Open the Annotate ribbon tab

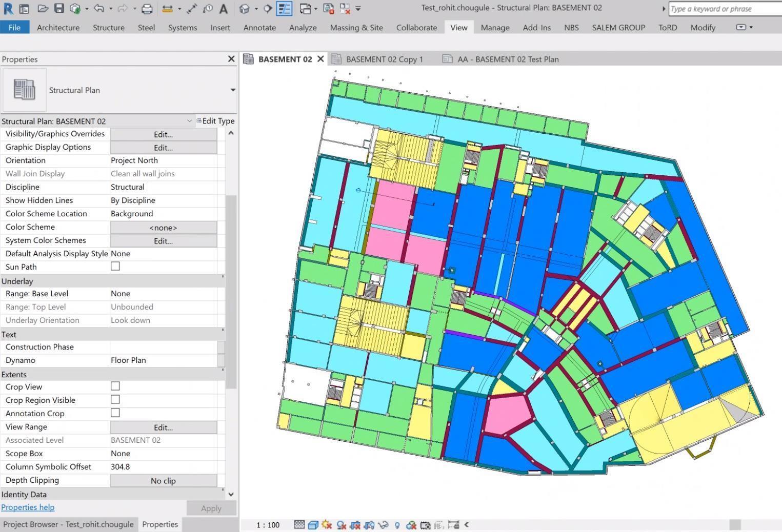(x=259, y=28)
